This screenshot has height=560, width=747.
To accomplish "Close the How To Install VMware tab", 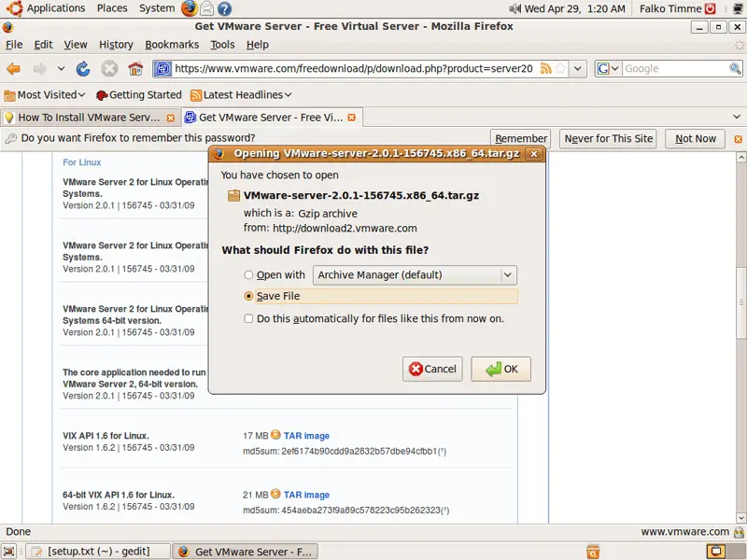I will (x=170, y=118).
